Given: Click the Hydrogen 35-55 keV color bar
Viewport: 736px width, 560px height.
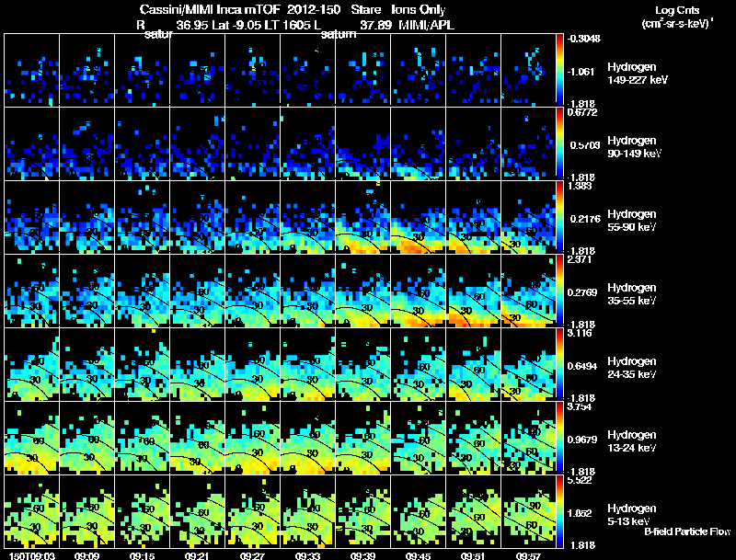Looking at the screenshot, I should coord(559,291).
